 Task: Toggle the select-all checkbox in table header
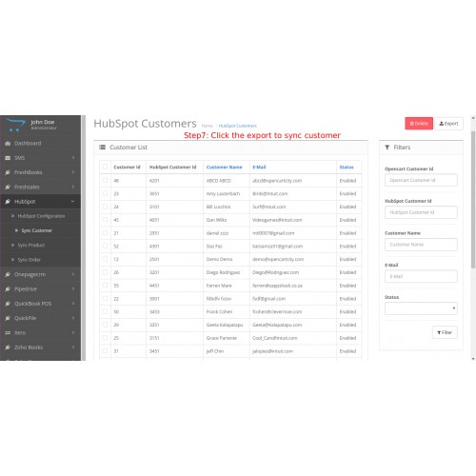105,167
